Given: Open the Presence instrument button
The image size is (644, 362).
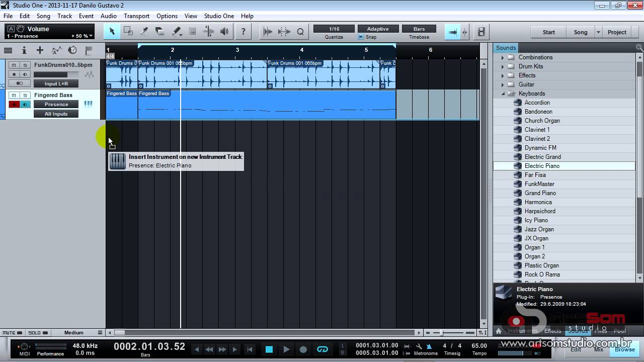Looking at the screenshot, I should pos(56,104).
